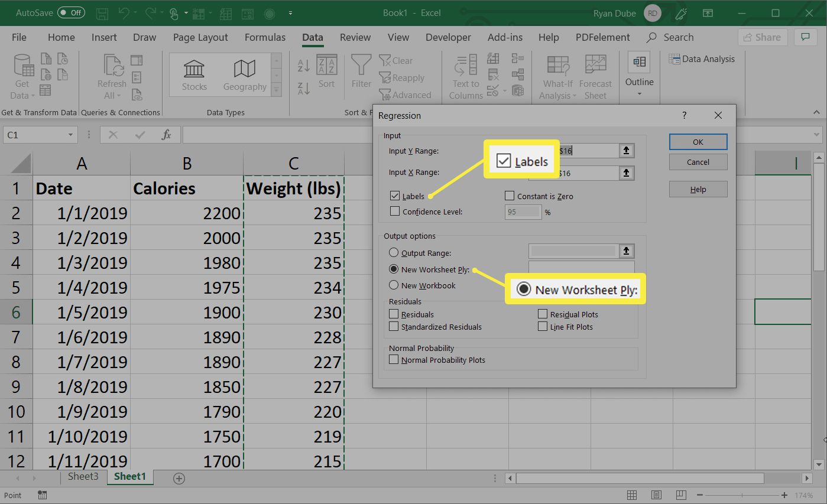Click the Help button in Regression dialog

point(698,189)
